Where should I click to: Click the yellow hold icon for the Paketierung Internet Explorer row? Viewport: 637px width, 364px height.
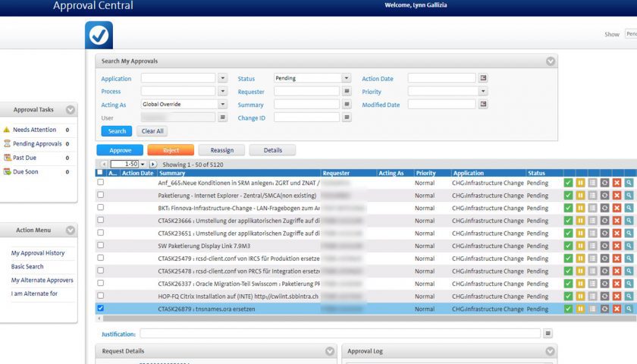[x=580, y=195]
